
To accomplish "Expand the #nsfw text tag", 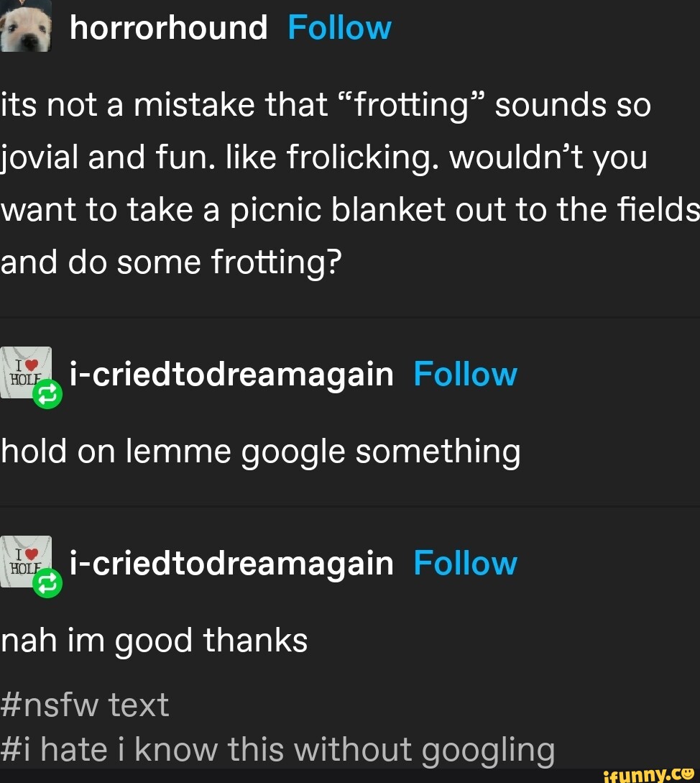I will (x=84, y=705).
